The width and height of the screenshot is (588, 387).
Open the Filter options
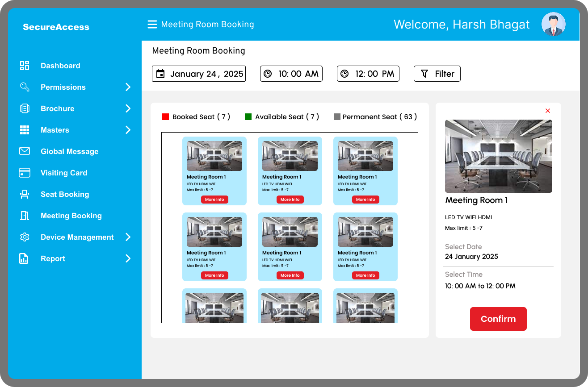click(437, 73)
